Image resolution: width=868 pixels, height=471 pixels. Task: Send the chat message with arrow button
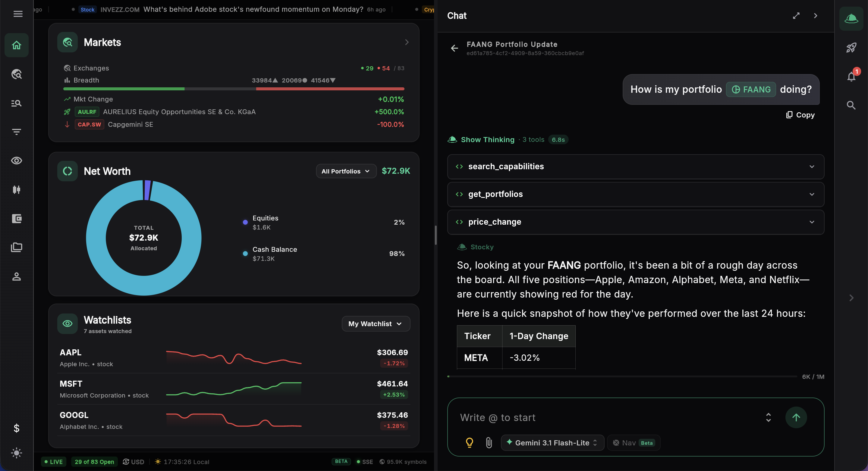796,417
